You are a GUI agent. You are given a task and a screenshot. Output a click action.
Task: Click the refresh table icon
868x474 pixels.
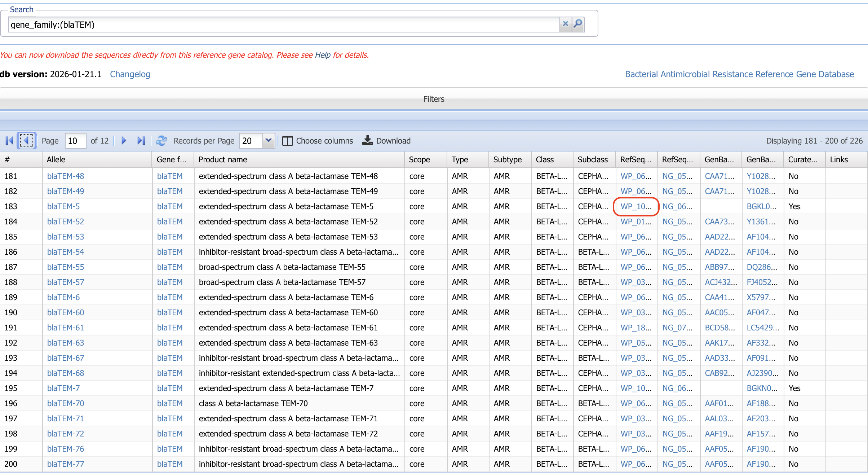(161, 141)
